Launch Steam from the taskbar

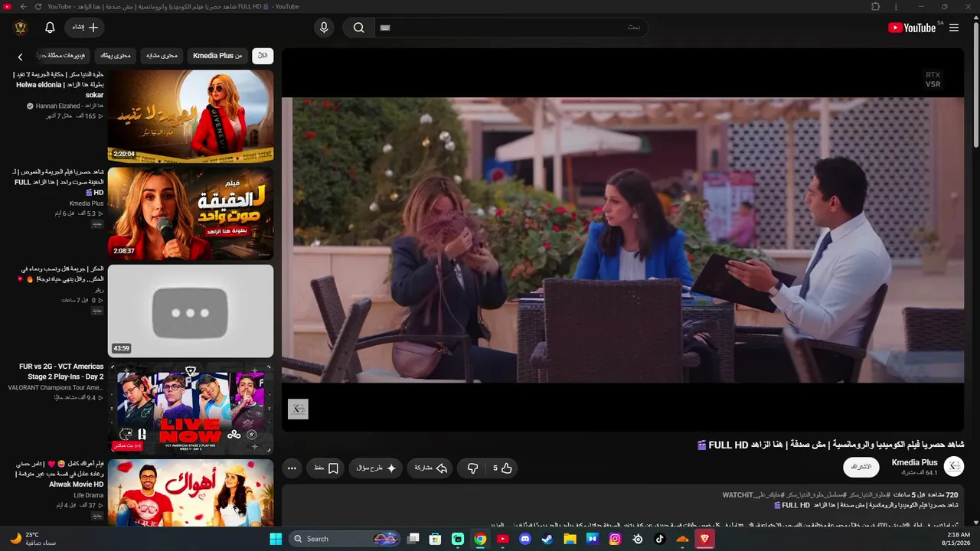[547, 539]
